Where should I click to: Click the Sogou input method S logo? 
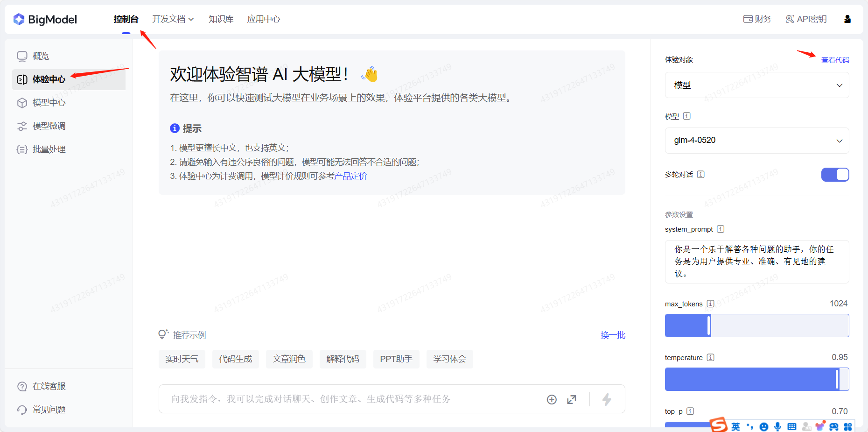tap(719, 425)
